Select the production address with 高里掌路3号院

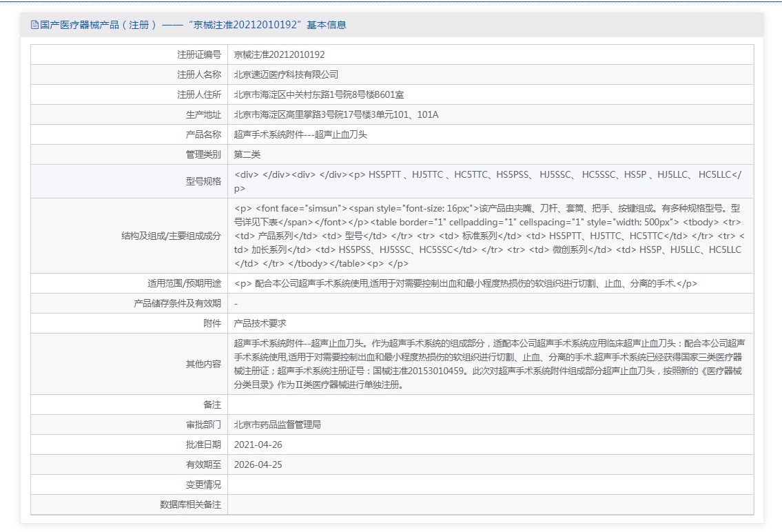[x=336, y=114]
